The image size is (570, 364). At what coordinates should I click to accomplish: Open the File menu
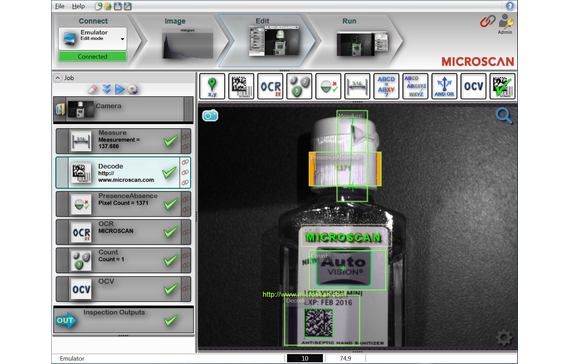[x=60, y=6]
